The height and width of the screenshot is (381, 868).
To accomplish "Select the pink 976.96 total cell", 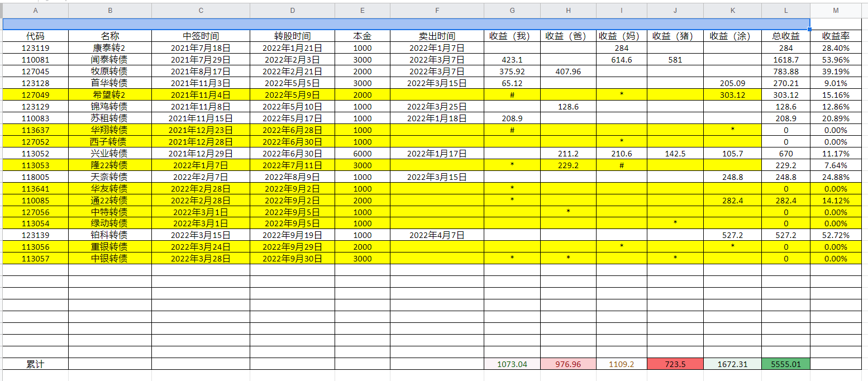I will (x=568, y=364).
